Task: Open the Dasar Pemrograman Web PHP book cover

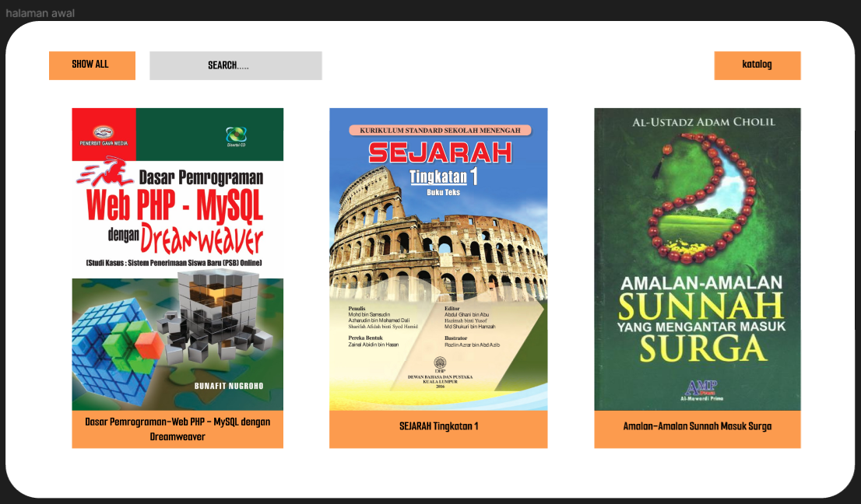Action: [178, 259]
